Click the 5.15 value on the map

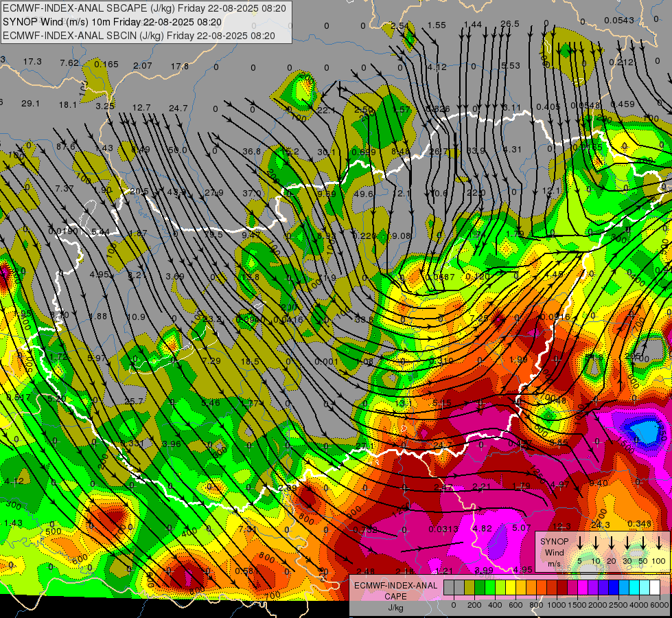tap(442, 402)
